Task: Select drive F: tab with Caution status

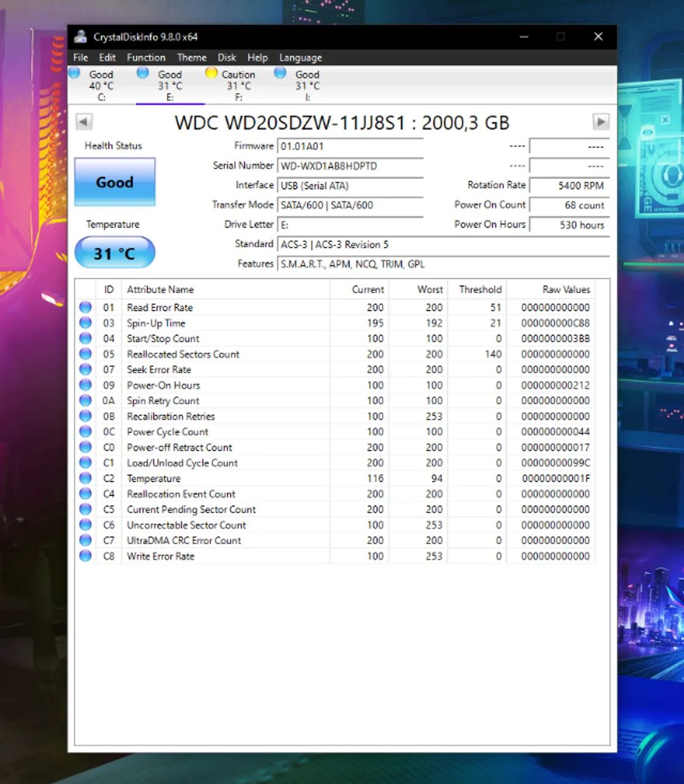Action: [x=238, y=85]
